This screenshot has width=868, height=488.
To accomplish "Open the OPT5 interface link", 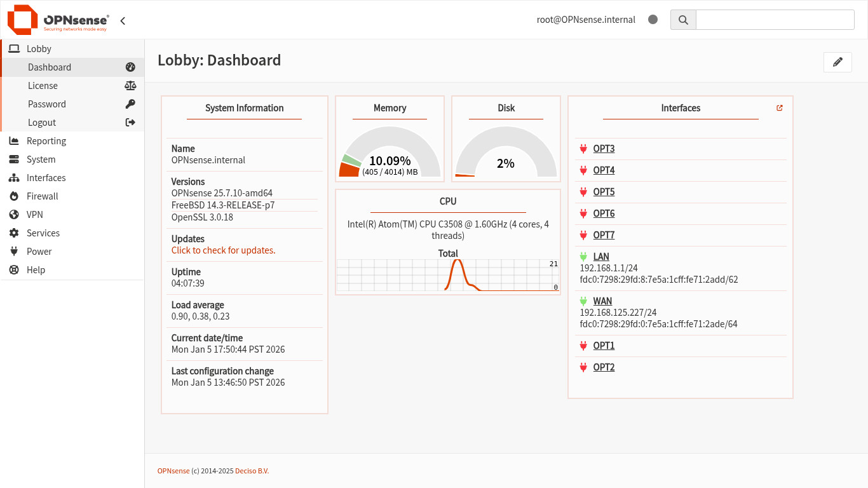I will tap(604, 192).
